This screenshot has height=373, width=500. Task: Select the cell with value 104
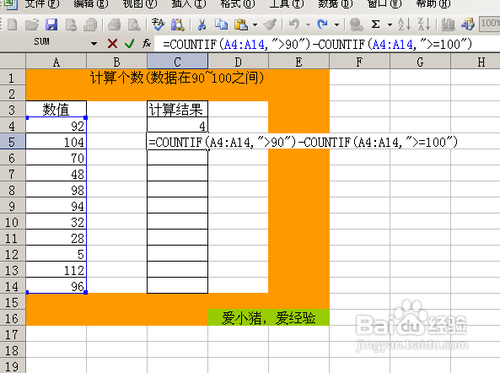[56, 142]
